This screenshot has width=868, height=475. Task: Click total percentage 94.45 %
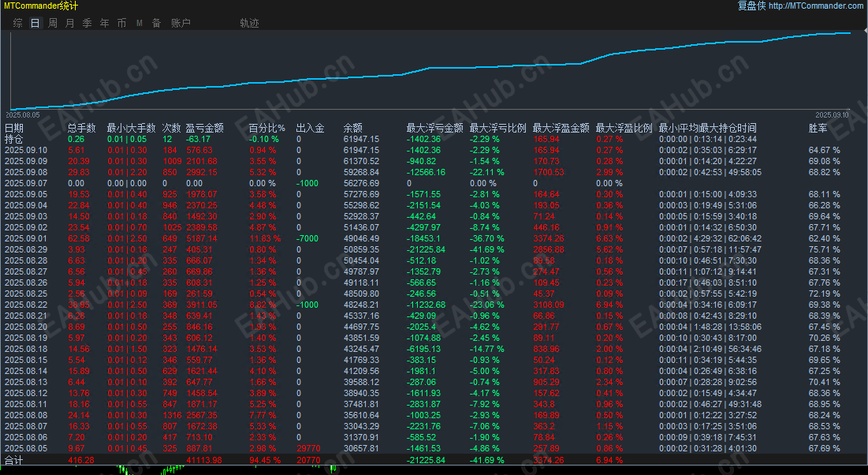[265, 460]
